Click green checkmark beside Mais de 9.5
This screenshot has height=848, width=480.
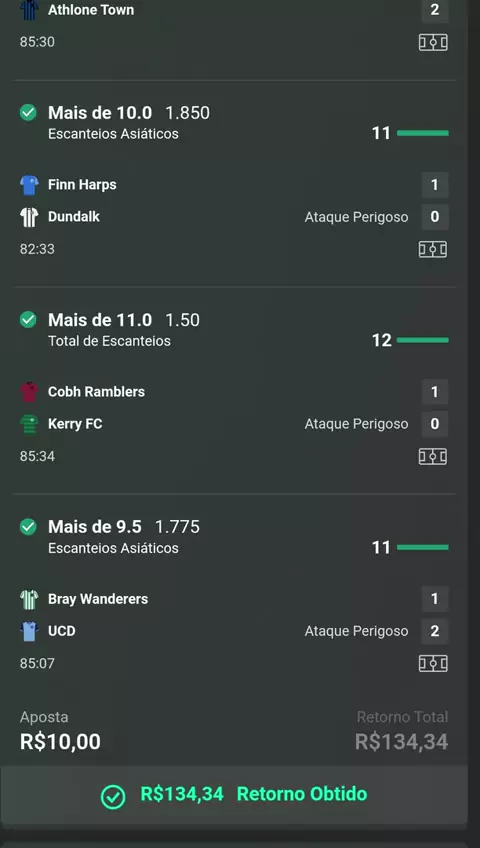click(x=28, y=526)
